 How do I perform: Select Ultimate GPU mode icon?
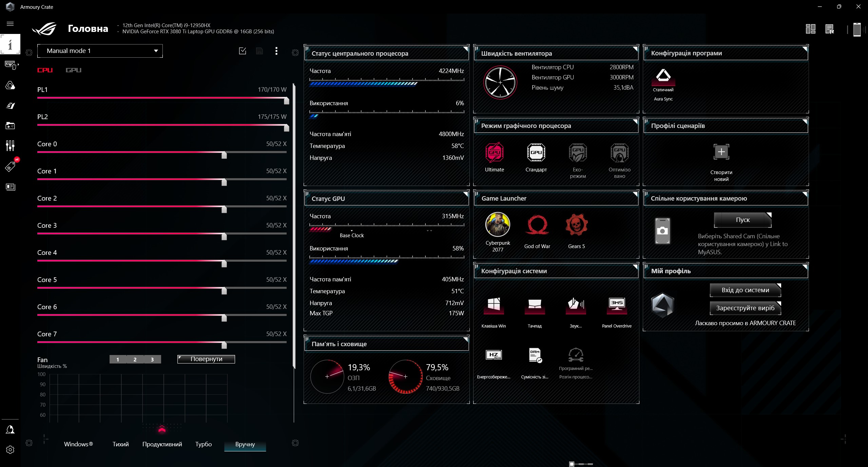[x=494, y=153]
